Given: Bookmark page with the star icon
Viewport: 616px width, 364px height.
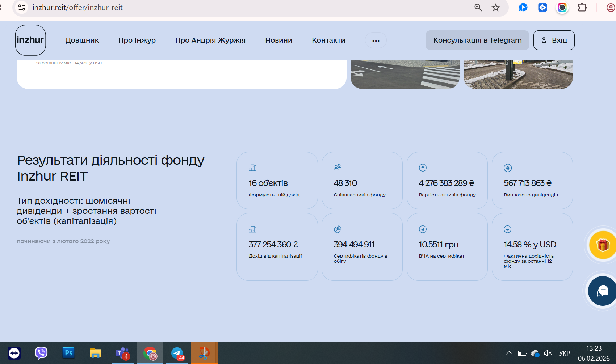Looking at the screenshot, I should 496,8.
